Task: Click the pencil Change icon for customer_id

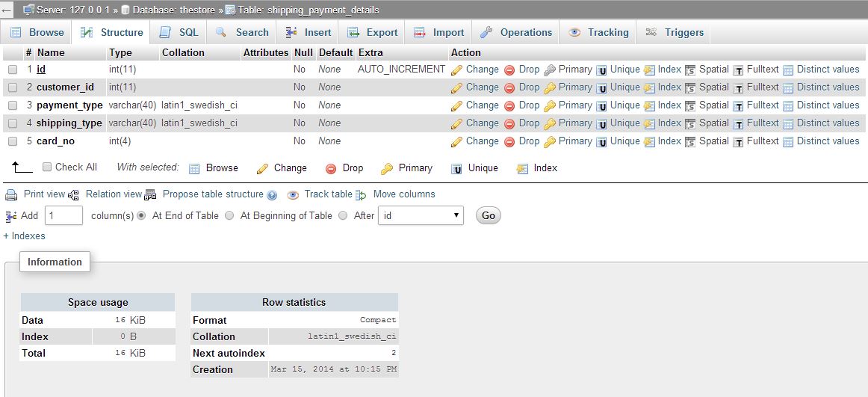Action: coord(456,87)
